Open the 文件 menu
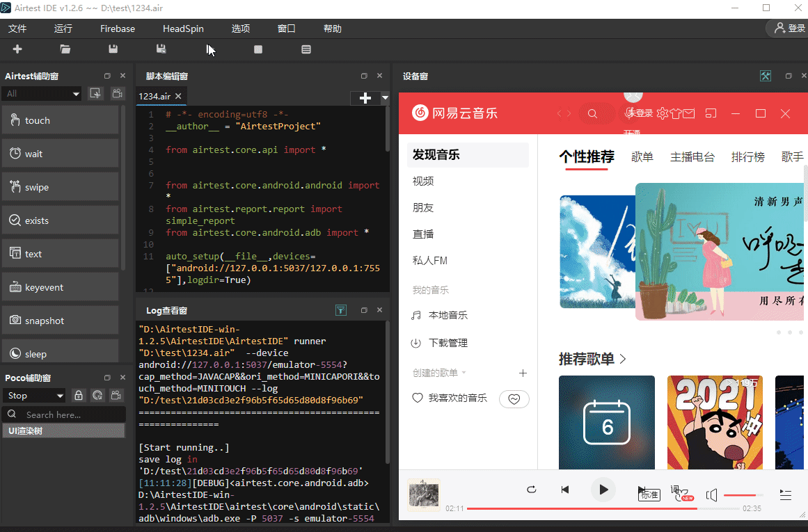The height and width of the screenshot is (532, 808). coord(17,29)
